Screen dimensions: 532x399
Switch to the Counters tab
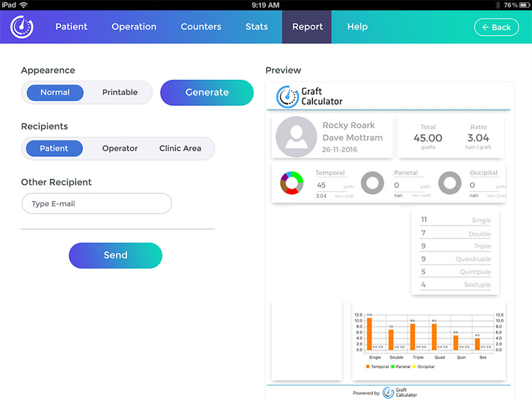click(x=201, y=27)
